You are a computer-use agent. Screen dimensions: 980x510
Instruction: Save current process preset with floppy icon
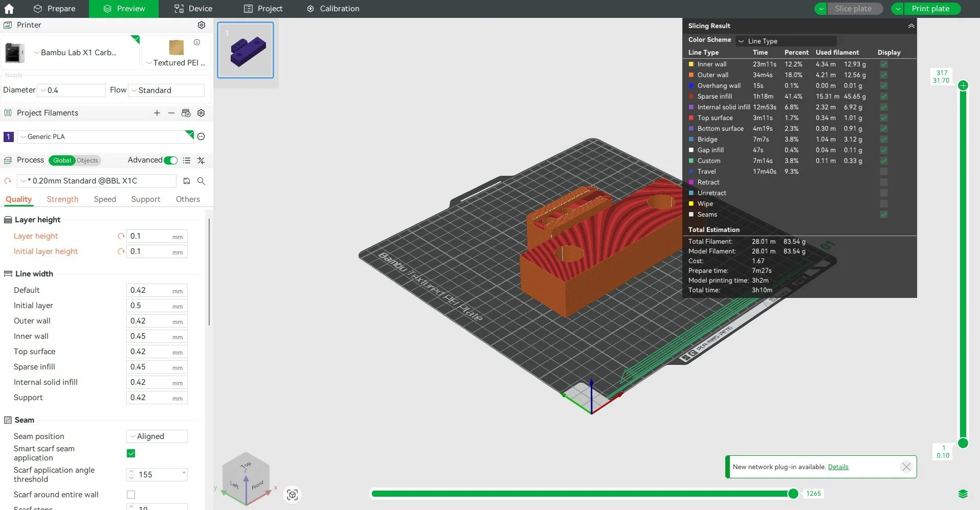(186, 181)
